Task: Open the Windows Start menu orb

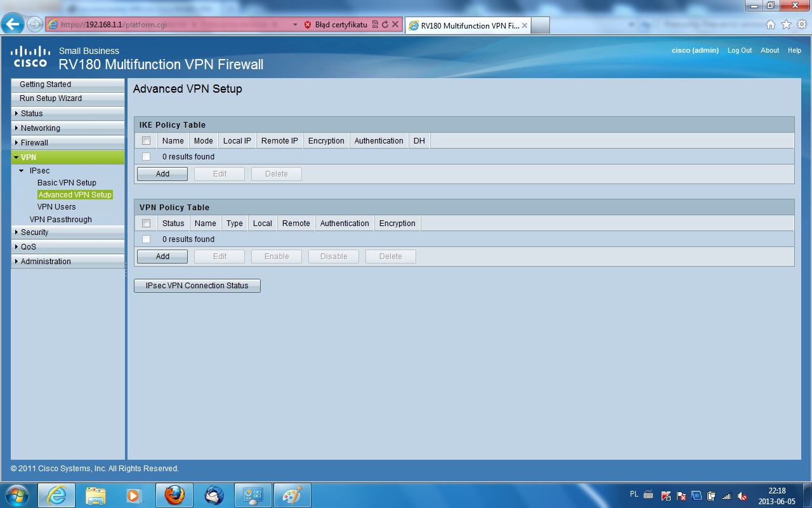Action: point(16,495)
